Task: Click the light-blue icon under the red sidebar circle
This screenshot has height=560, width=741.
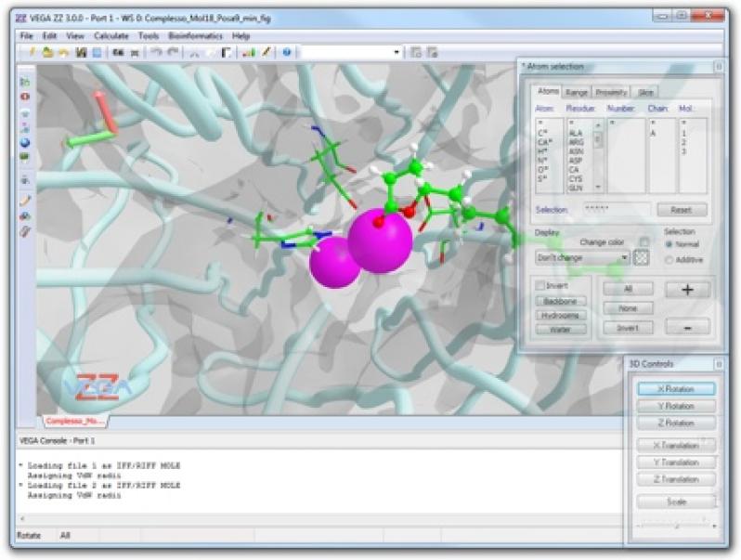Action: tap(25, 113)
